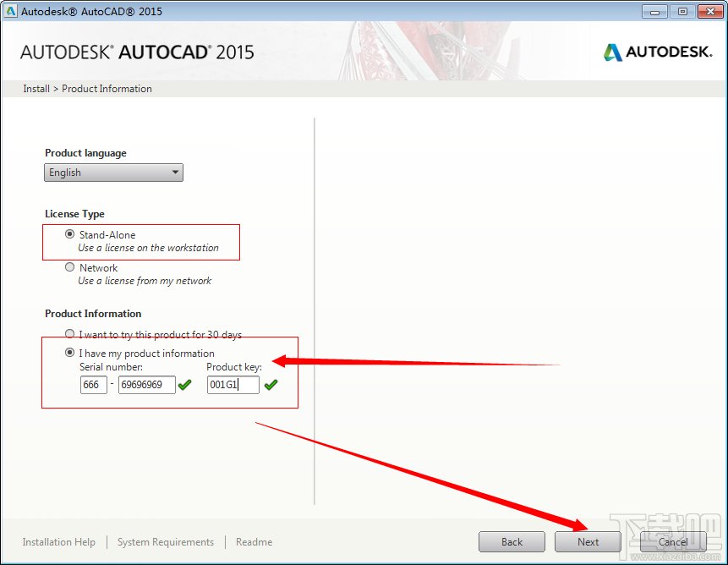This screenshot has width=728, height=565.
Task: Choose to try this product for 30 days
Action: click(69, 333)
